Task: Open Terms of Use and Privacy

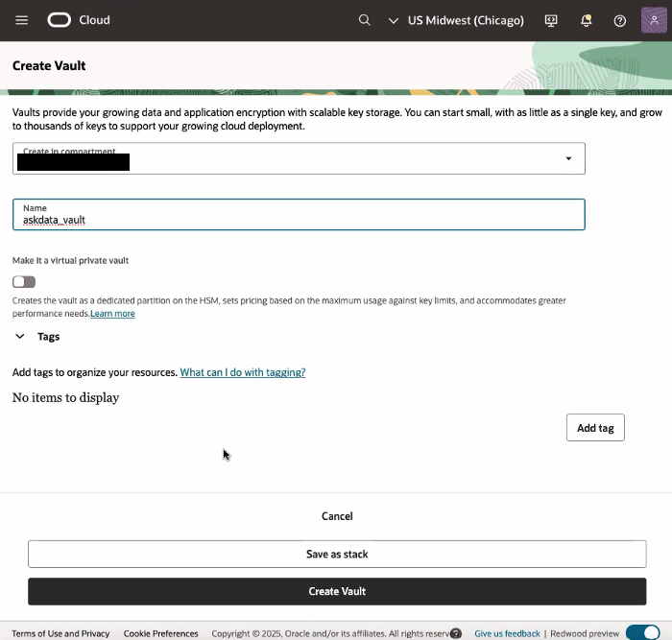Action: pyautogui.click(x=60, y=633)
